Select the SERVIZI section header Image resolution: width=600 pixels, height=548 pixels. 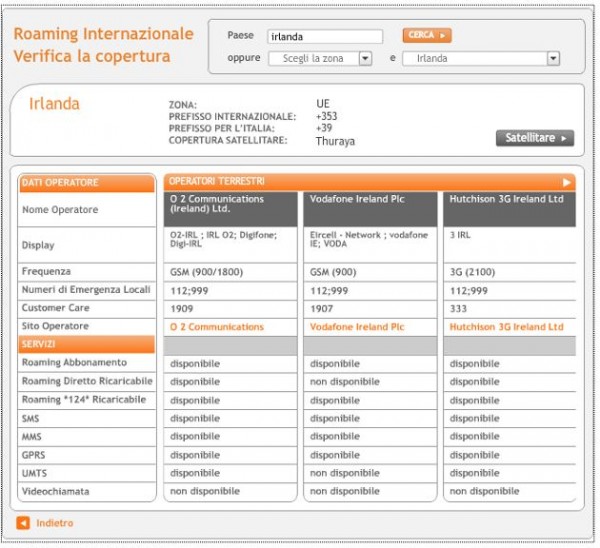click(86, 344)
